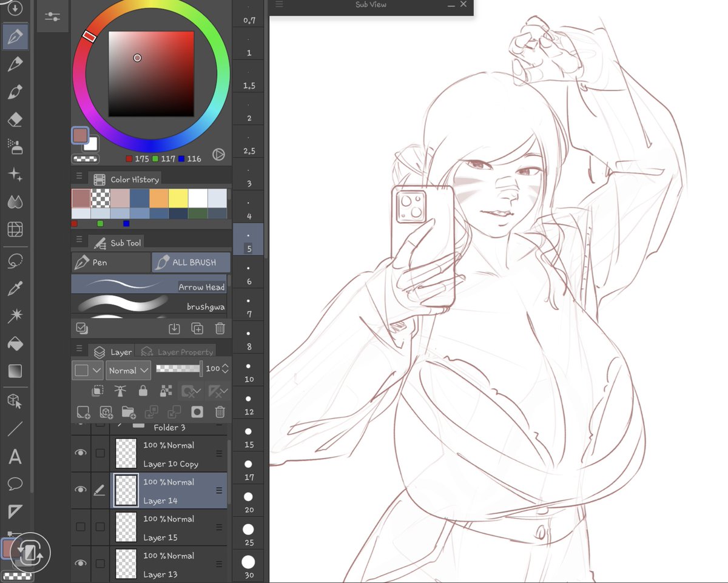Delete the selected layer with the trash icon
Image resolution: width=728 pixels, height=583 pixels.
point(220,412)
